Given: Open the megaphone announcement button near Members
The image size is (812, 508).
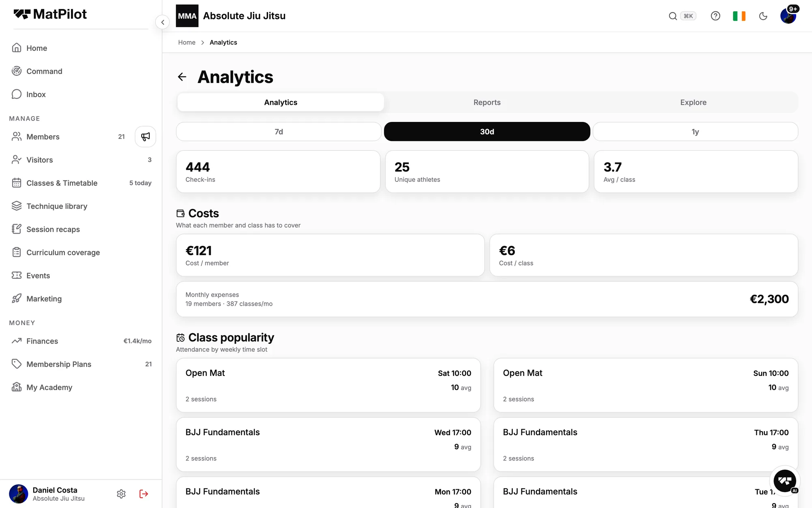Looking at the screenshot, I should pos(145,137).
